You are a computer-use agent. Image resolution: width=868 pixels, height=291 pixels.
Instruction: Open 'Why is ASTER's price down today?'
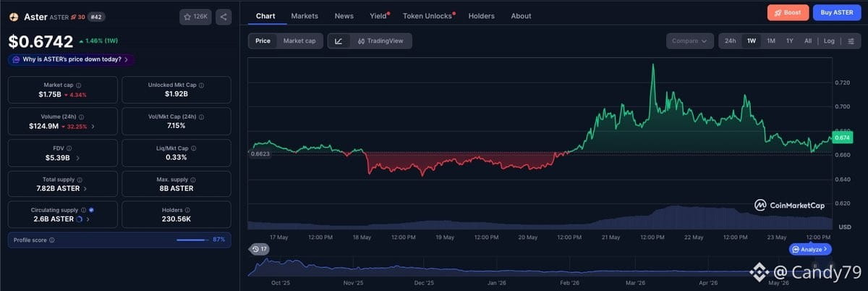71,59
